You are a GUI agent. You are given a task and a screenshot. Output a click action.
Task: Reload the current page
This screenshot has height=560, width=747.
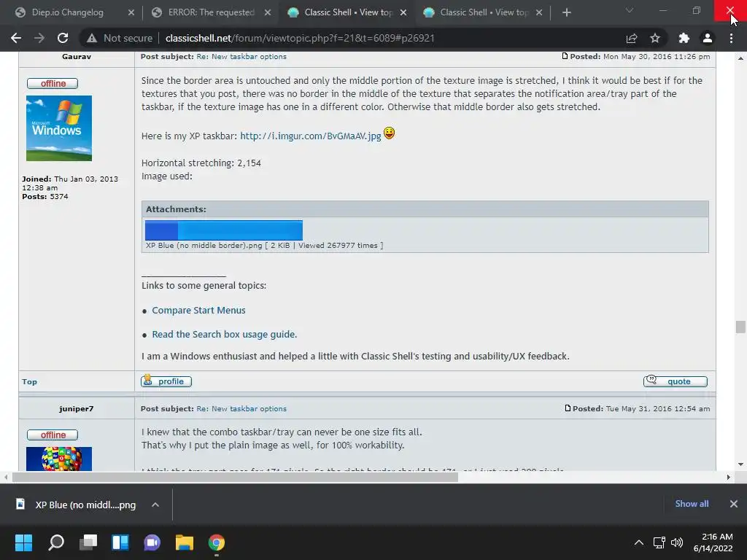click(x=63, y=38)
